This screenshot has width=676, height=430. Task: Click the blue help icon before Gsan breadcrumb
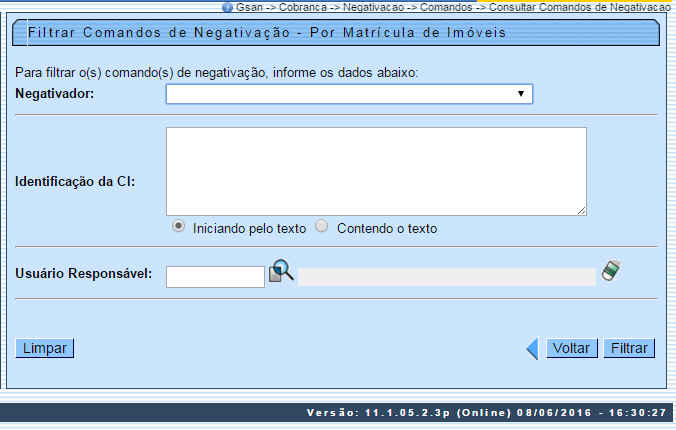pyautogui.click(x=227, y=6)
